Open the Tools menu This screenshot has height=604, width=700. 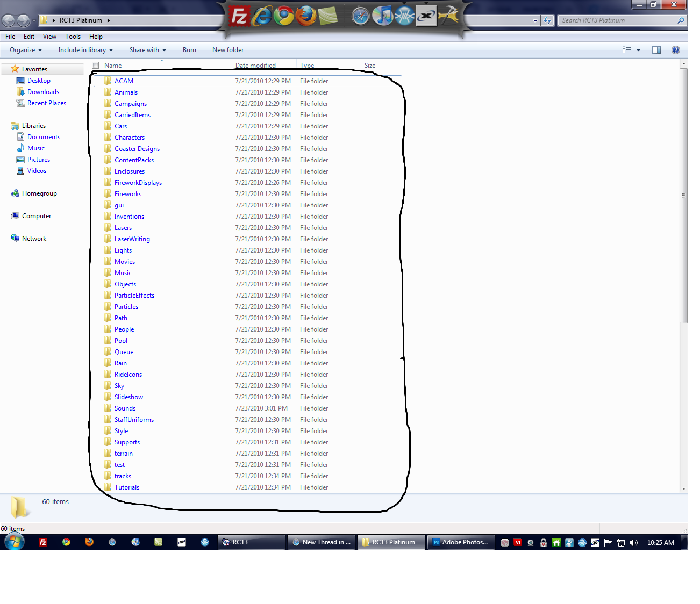point(73,37)
